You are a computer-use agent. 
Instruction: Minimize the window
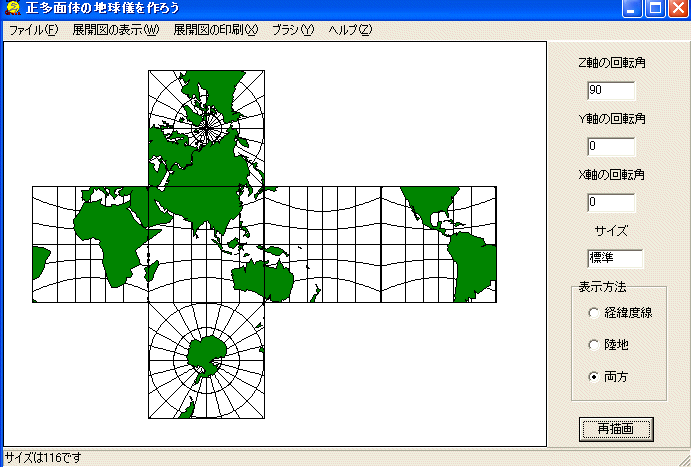tap(632, 8)
